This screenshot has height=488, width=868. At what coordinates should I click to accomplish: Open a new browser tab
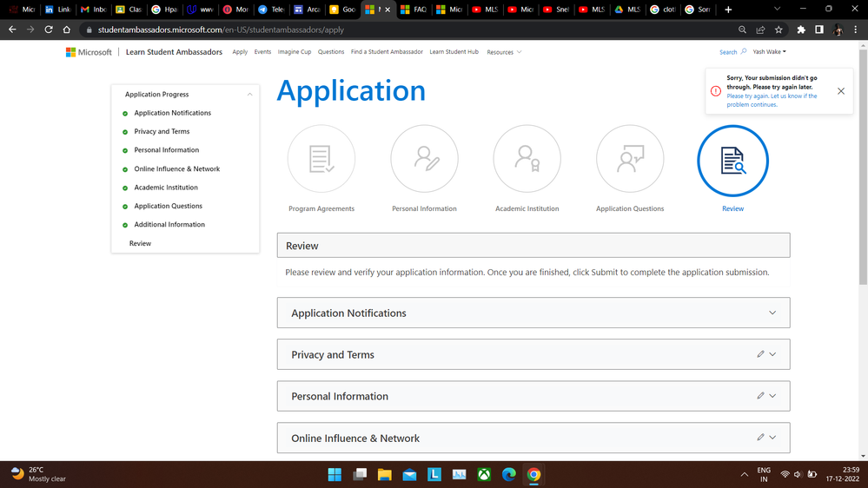coord(728,10)
